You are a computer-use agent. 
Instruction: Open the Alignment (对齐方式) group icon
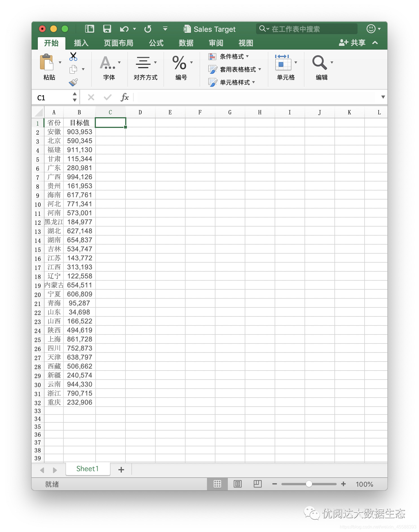coord(143,62)
